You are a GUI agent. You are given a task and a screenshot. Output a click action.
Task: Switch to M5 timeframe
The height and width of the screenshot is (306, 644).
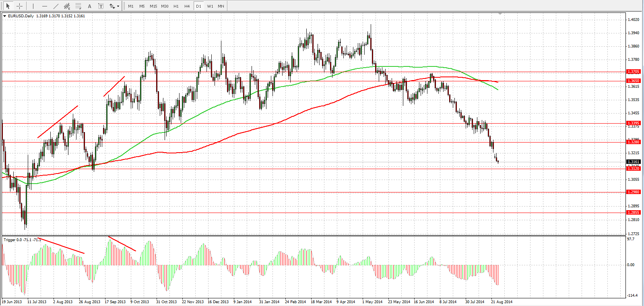coord(142,6)
